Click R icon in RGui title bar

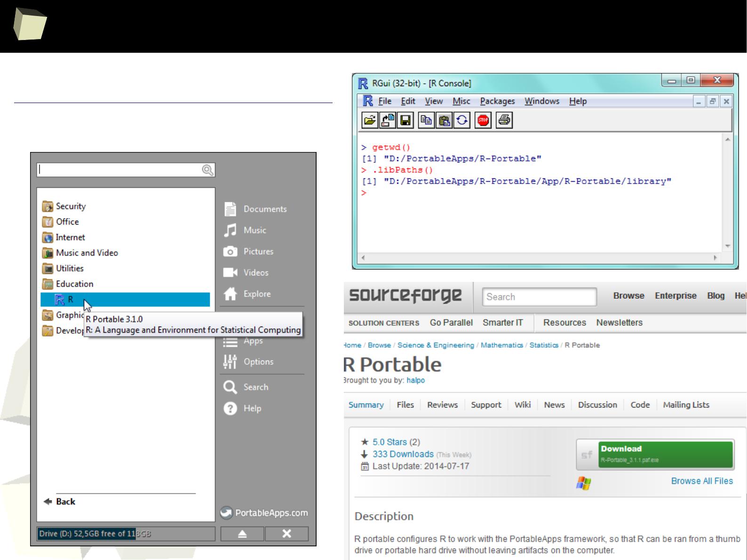363,83
